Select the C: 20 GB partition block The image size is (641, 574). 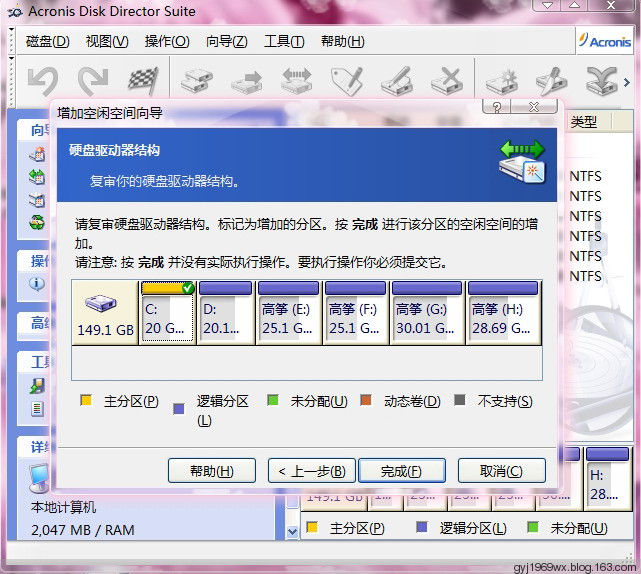(x=167, y=312)
